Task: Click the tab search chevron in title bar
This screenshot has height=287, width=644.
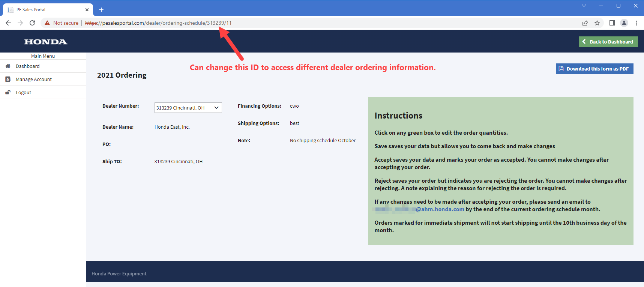Action: tap(584, 6)
